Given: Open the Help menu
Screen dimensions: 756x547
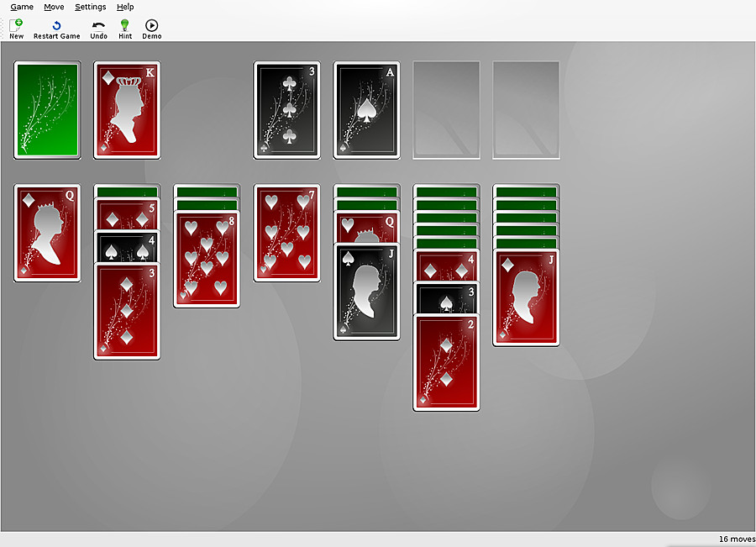Looking at the screenshot, I should pos(125,7).
